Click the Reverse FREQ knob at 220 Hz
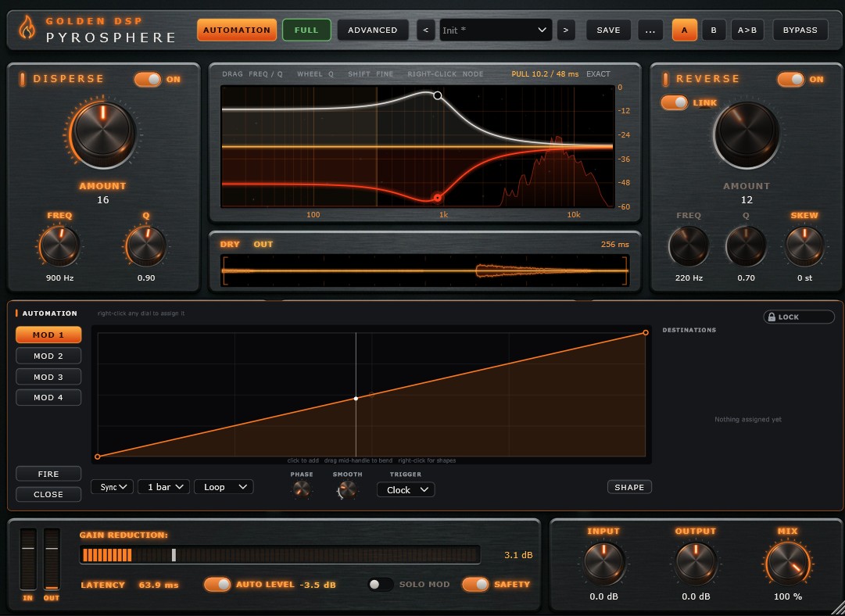845x616 pixels. pos(689,246)
